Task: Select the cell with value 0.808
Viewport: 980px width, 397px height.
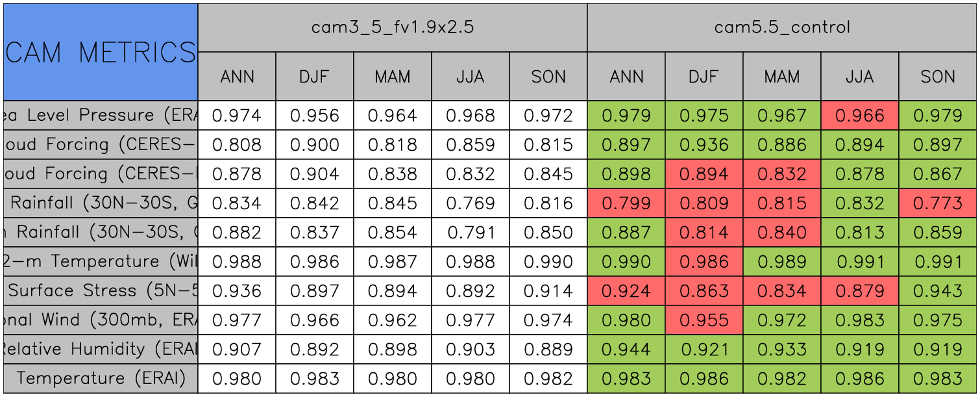Action: click(237, 145)
